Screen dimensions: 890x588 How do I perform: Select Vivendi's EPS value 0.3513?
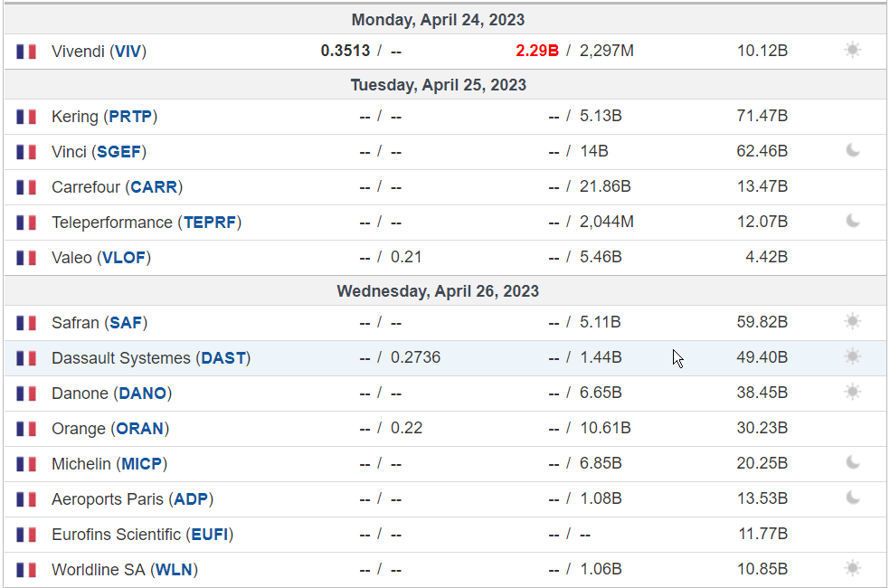346,51
